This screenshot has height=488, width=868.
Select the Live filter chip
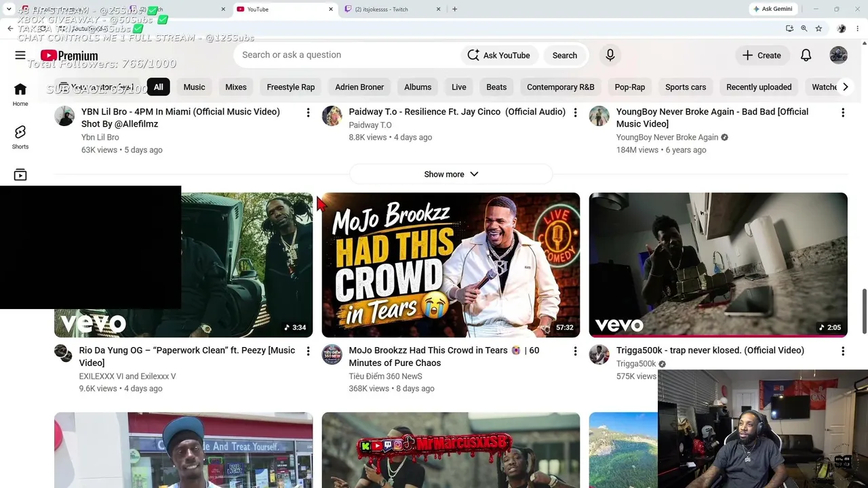tap(459, 87)
